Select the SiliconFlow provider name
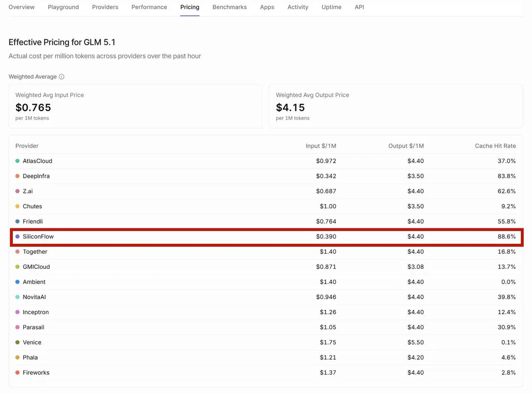The height and width of the screenshot is (393, 532). point(38,237)
